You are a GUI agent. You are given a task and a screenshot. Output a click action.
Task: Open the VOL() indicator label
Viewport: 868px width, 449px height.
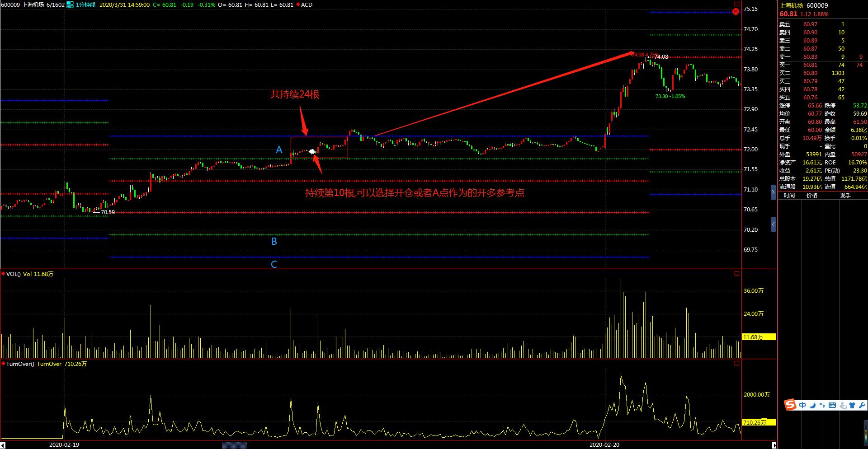[13, 274]
